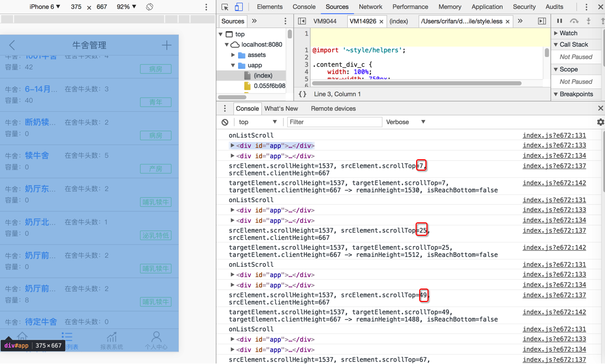Click the pause script execution button
The height and width of the screenshot is (364, 605).
tap(559, 21)
